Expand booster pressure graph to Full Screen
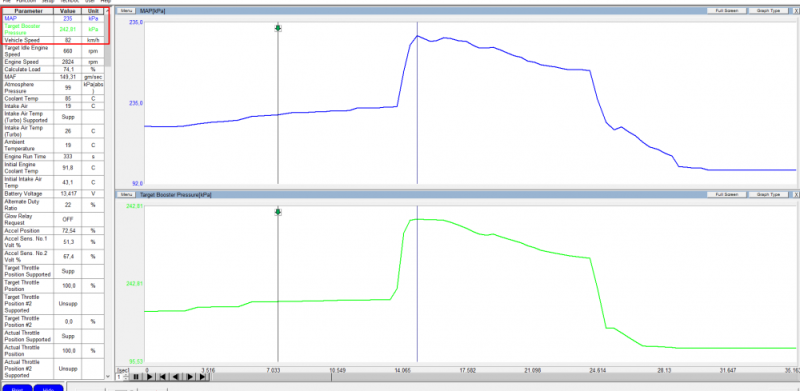 (727, 194)
